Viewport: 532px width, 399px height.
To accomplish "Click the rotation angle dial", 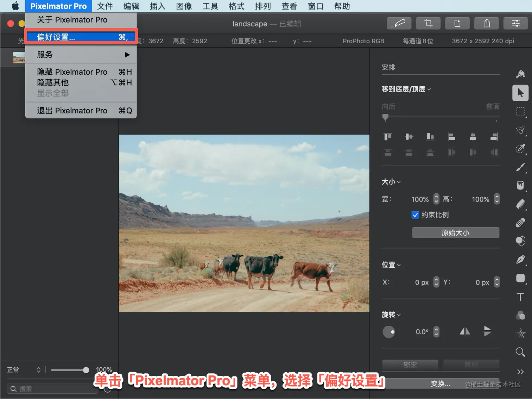I will click(389, 332).
